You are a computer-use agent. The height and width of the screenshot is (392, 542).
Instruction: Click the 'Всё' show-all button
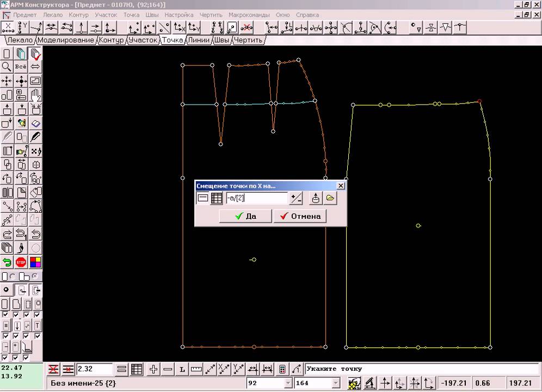coord(21,66)
